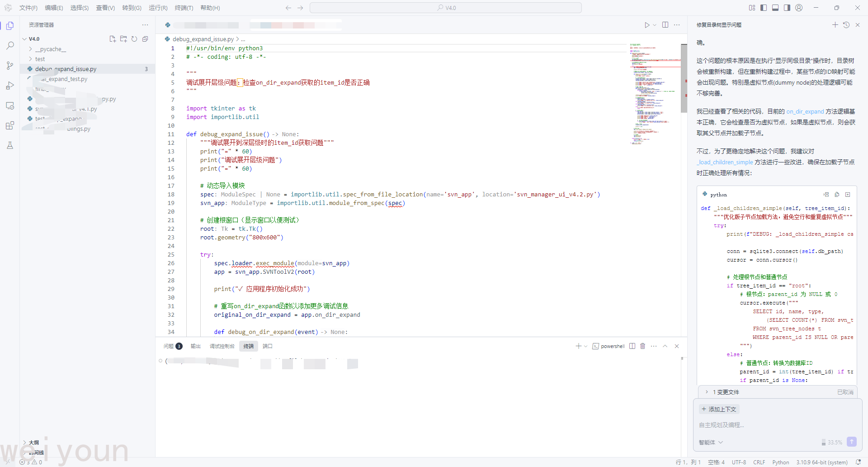Expand the 1 变更文件 section

[x=728, y=392]
